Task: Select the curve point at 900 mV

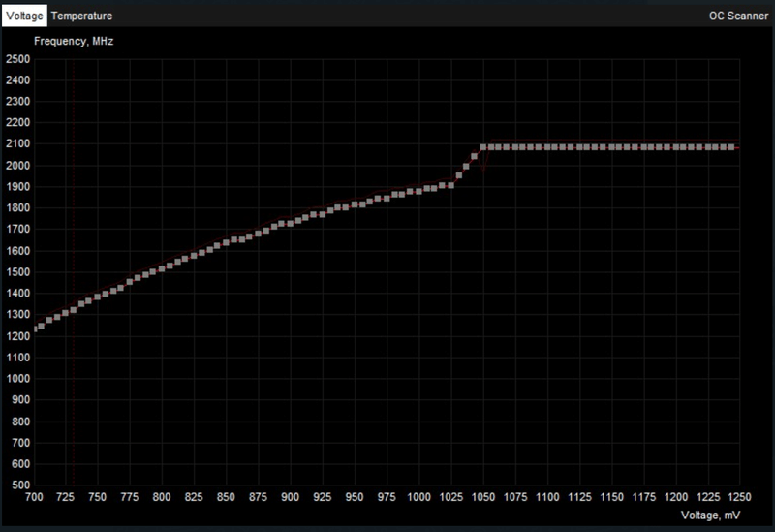Action: pyautogui.click(x=291, y=224)
